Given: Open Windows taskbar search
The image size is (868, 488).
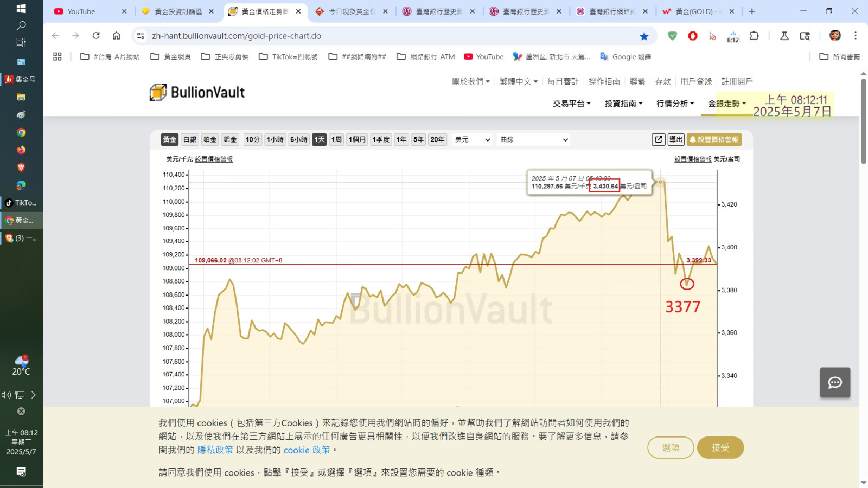Looking at the screenshot, I should [21, 25].
